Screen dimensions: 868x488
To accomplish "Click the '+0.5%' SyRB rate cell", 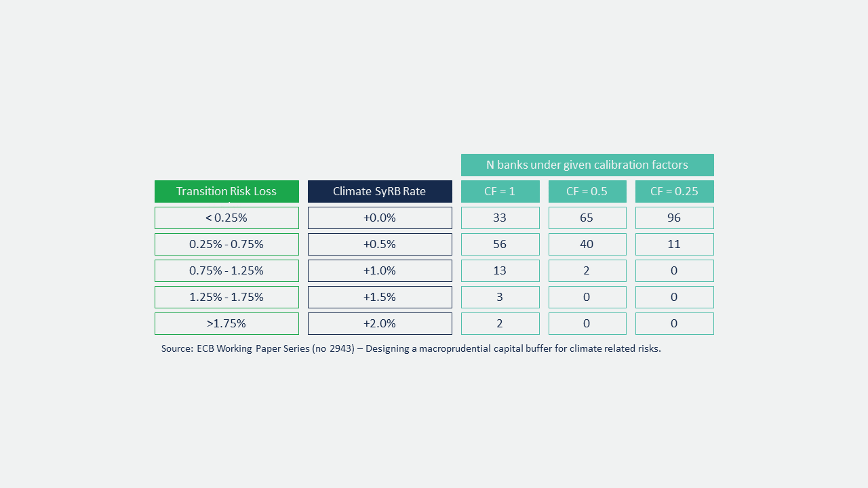I will 380,244.
